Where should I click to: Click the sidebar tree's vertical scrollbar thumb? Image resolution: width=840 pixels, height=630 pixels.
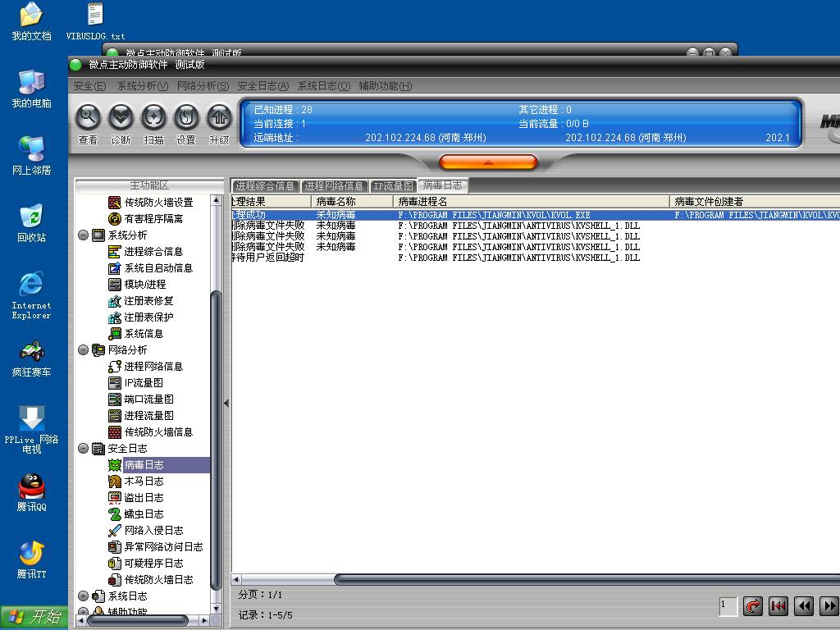coord(216,440)
